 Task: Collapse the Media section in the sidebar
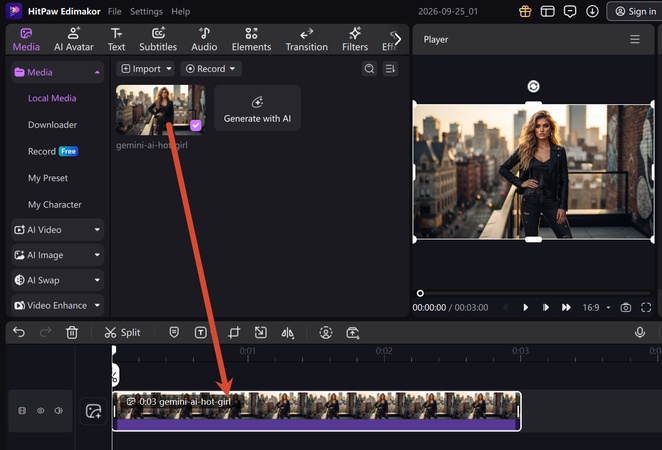click(x=57, y=72)
